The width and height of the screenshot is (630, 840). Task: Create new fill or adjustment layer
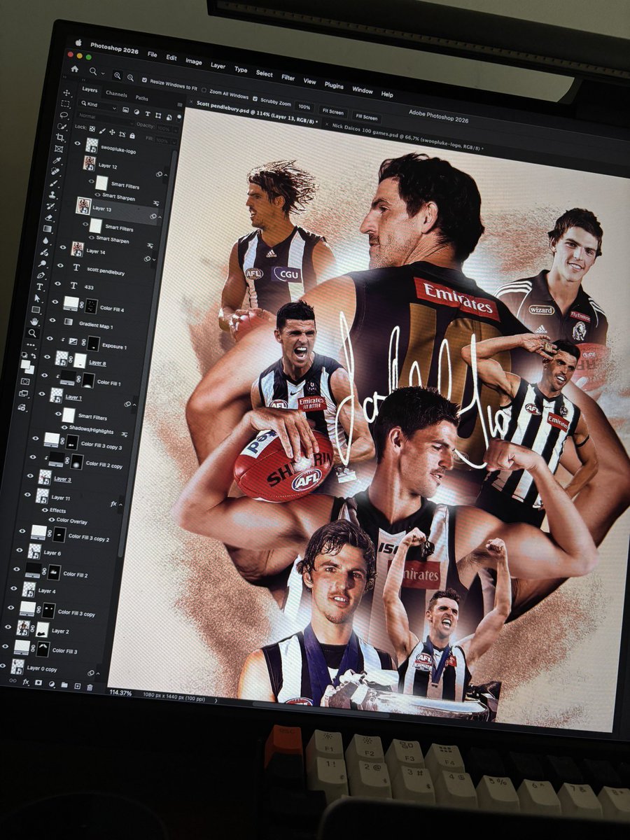coord(52,684)
